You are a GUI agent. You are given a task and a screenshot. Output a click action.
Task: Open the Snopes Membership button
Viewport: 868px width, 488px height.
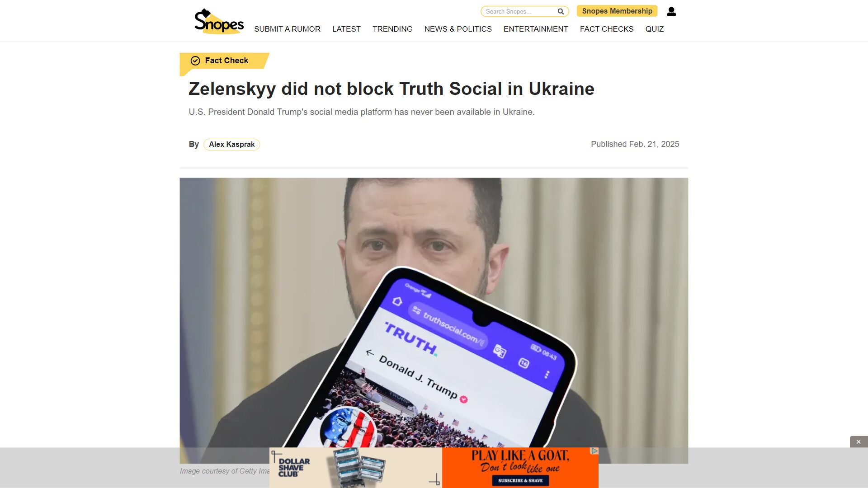617,11
